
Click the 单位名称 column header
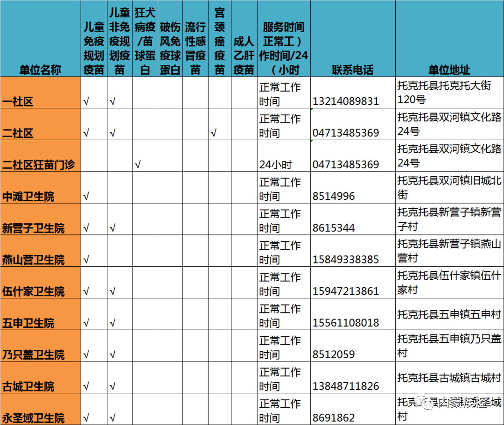(41, 38)
